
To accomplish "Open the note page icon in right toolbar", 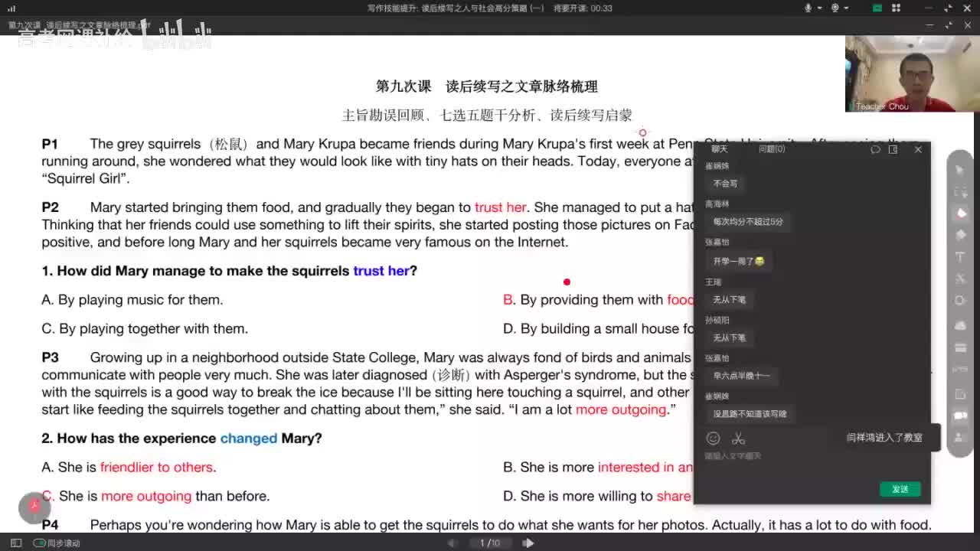I will pyautogui.click(x=960, y=394).
